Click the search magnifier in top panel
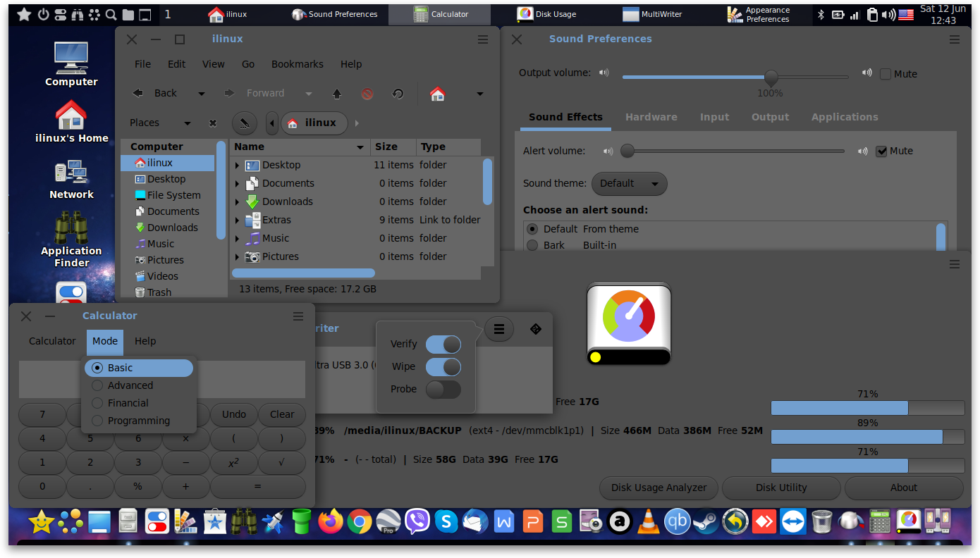This screenshot has height=558, width=980. tap(111, 14)
